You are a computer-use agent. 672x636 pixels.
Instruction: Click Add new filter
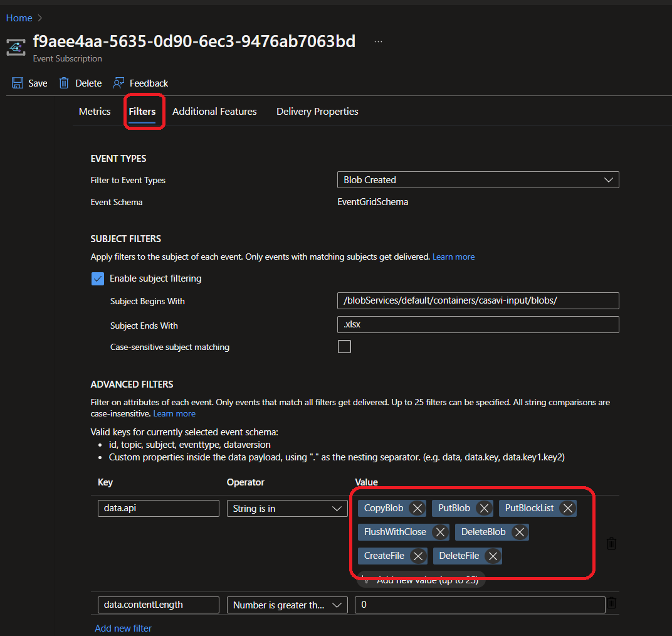click(x=123, y=628)
